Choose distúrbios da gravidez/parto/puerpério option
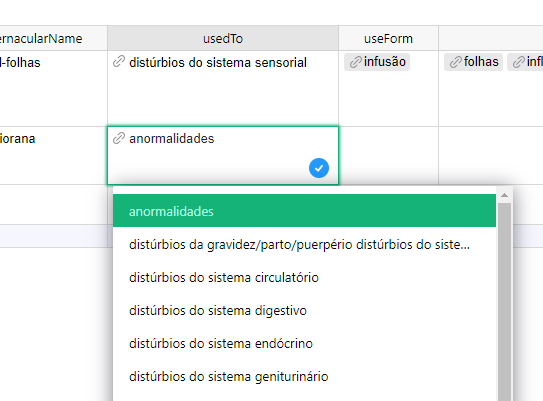 pos(304,244)
